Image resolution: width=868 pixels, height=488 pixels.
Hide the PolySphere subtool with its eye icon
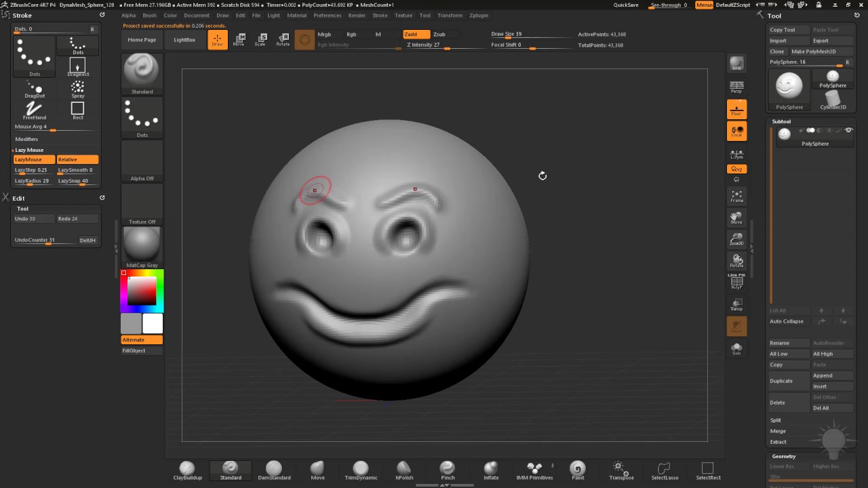pyautogui.click(x=848, y=130)
